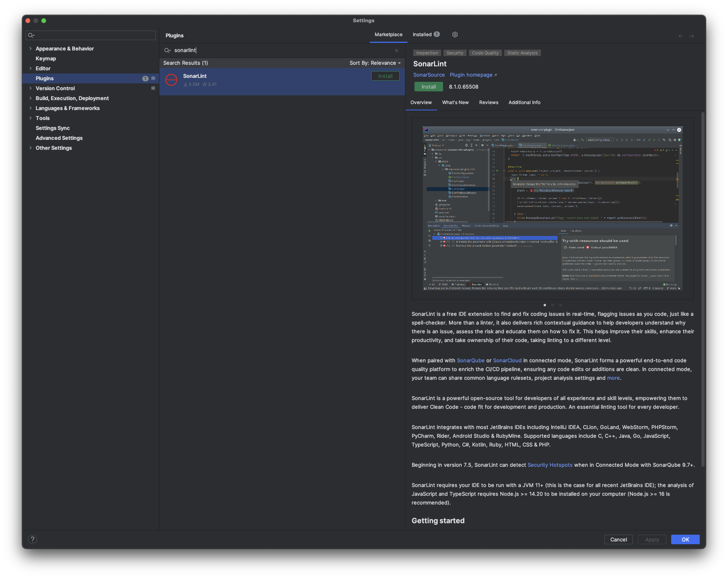The height and width of the screenshot is (578, 728).
Task: Open the Reviews tab
Action: pos(488,102)
